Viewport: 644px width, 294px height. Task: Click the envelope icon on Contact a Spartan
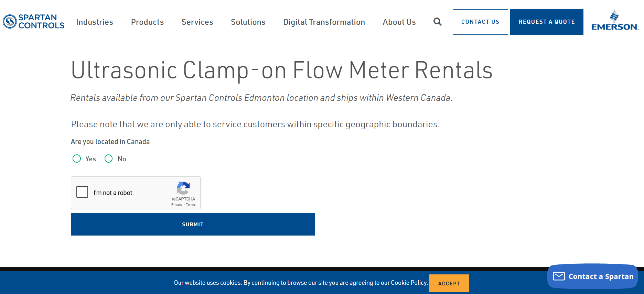[x=559, y=276]
